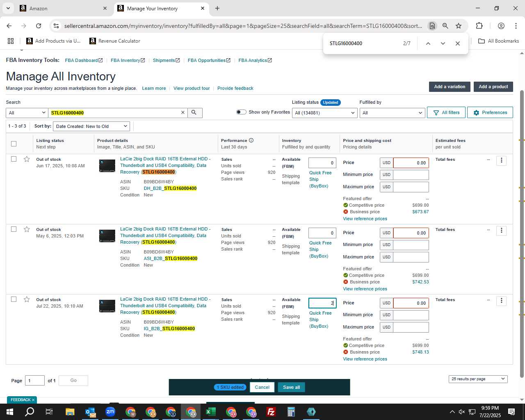525x420 pixels.
Task: Click Available quantity field for DH_B2B_STLG16000400
Action: (322, 163)
